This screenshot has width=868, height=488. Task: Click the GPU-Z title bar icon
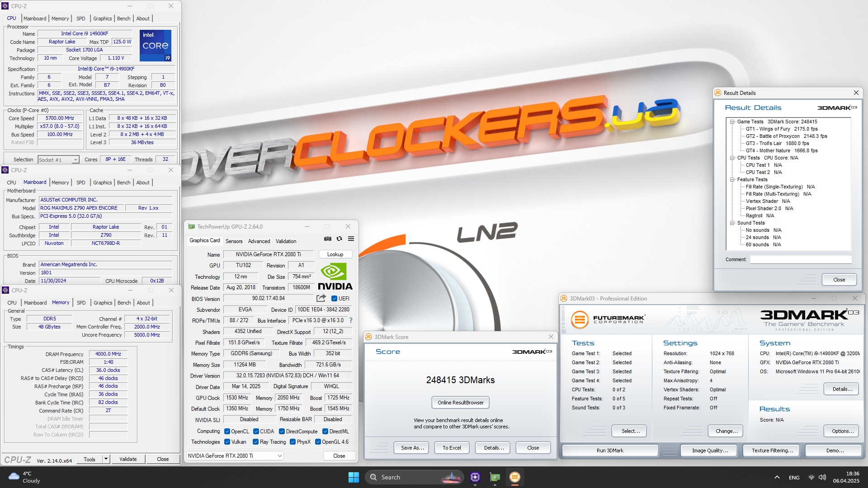(x=192, y=226)
